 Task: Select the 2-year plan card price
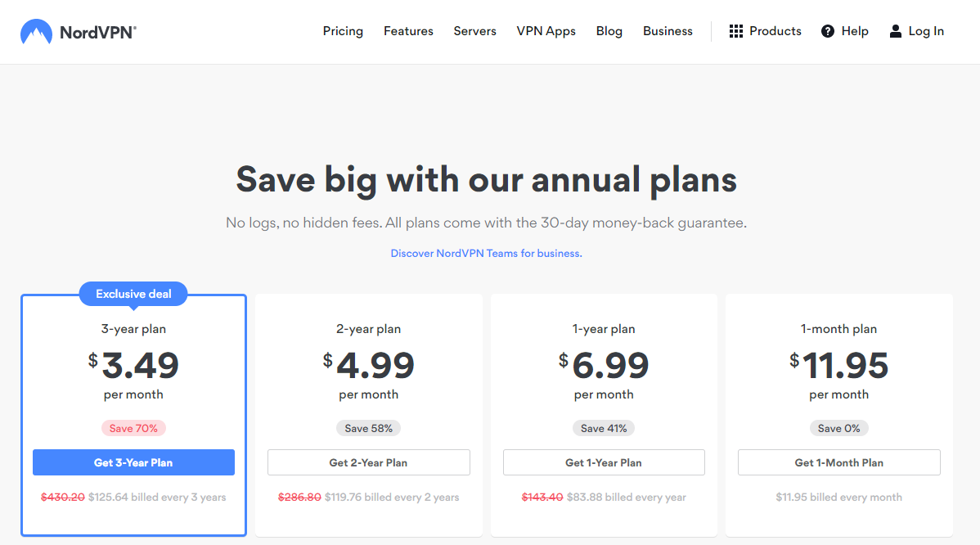[369, 365]
